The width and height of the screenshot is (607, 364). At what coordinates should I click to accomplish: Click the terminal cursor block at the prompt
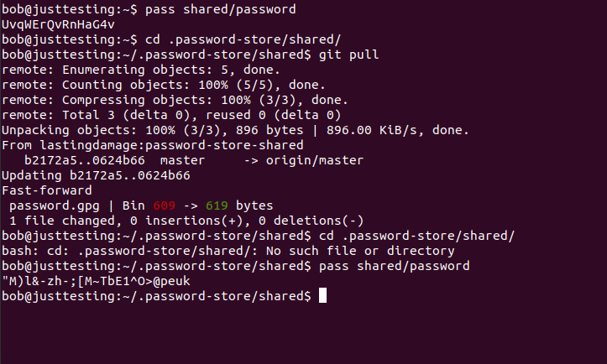click(x=322, y=296)
